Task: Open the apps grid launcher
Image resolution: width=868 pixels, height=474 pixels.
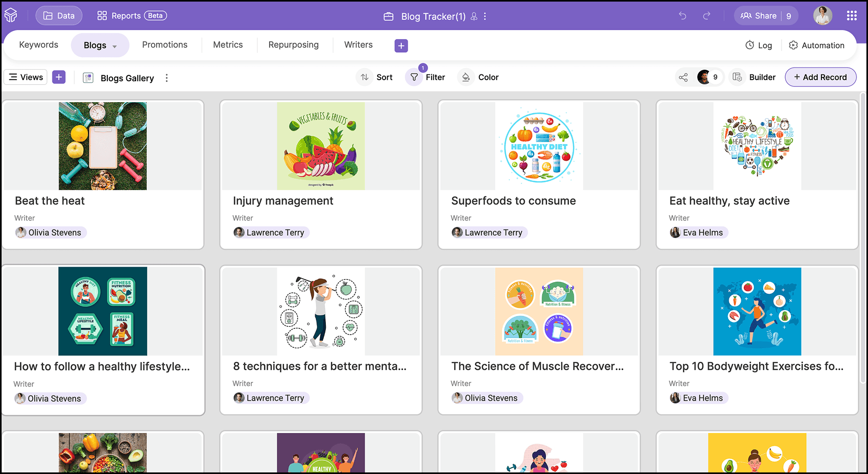Action: [852, 16]
